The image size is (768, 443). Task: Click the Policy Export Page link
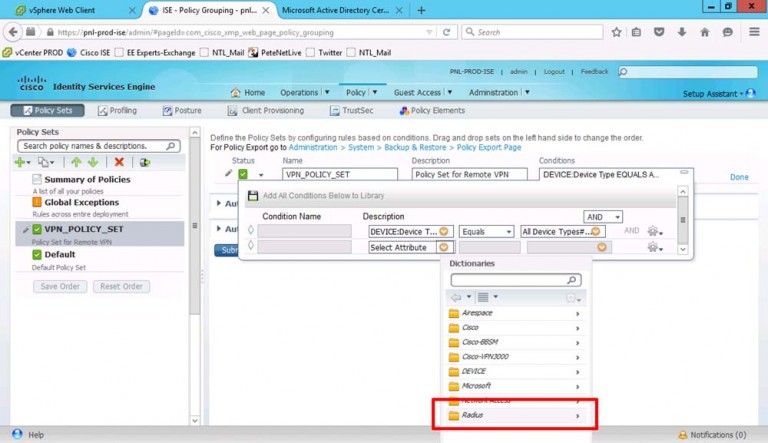tap(489, 147)
